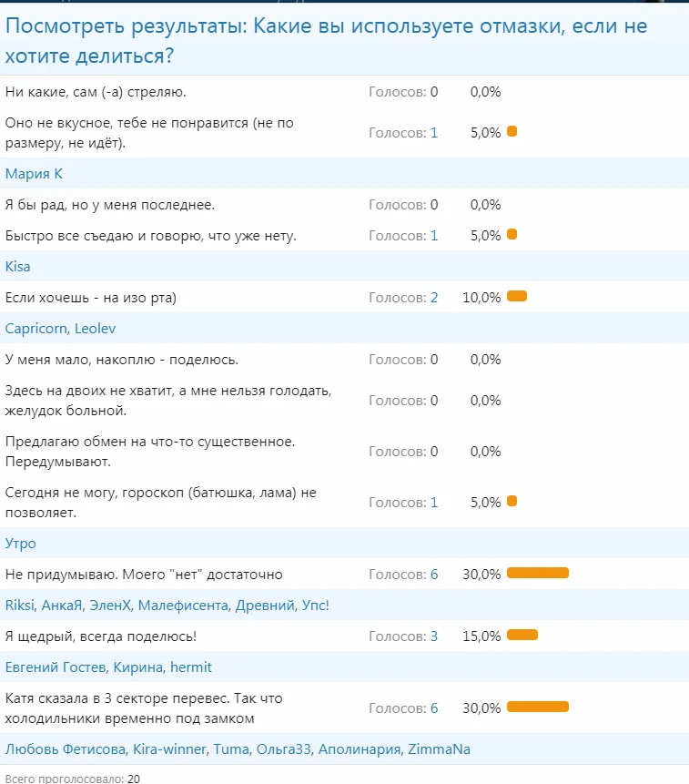Click voter name Упс!

tap(314, 606)
